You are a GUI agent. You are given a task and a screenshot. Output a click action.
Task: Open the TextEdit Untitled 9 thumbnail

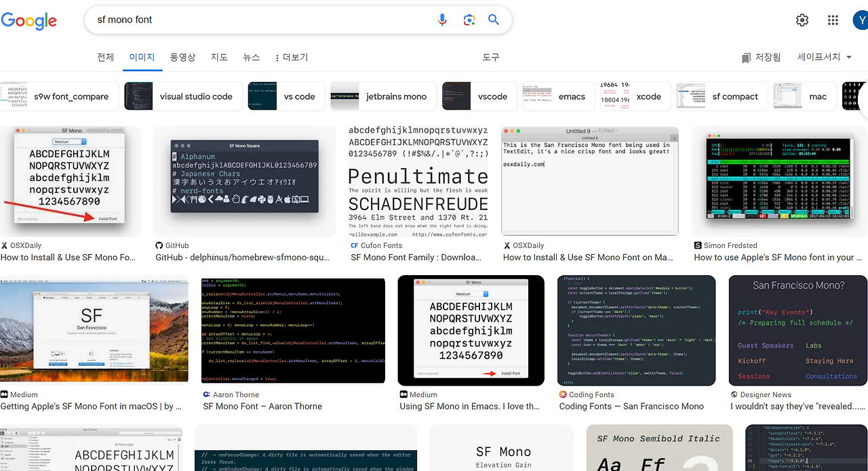[590, 181]
